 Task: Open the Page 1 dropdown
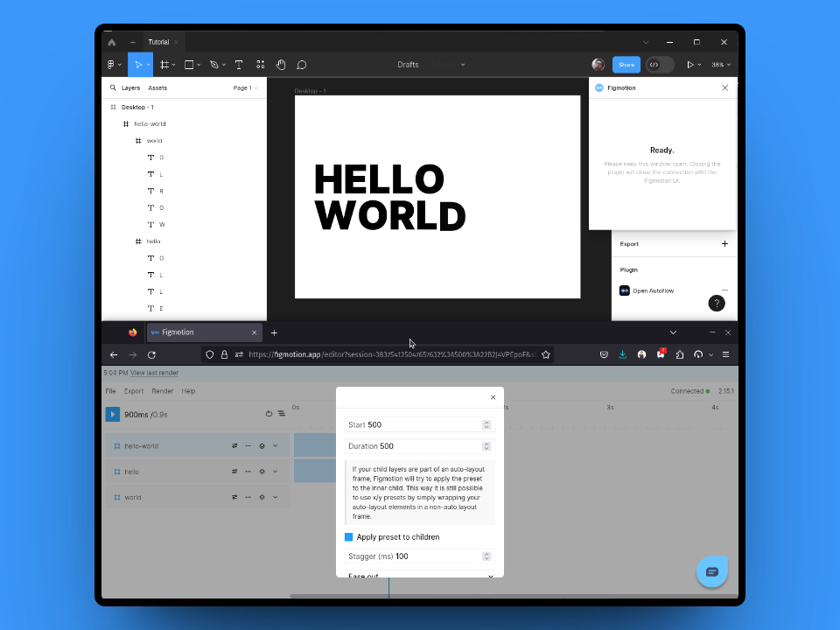245,87
